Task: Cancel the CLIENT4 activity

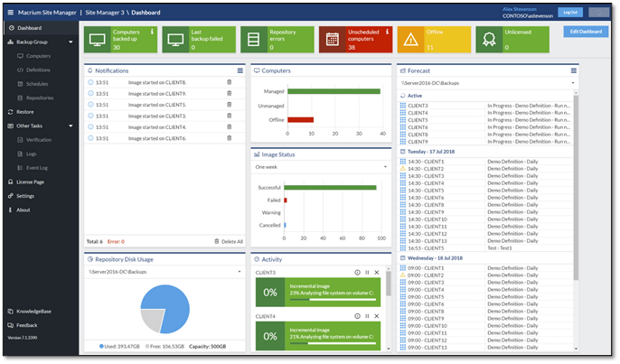Action: 377,316
